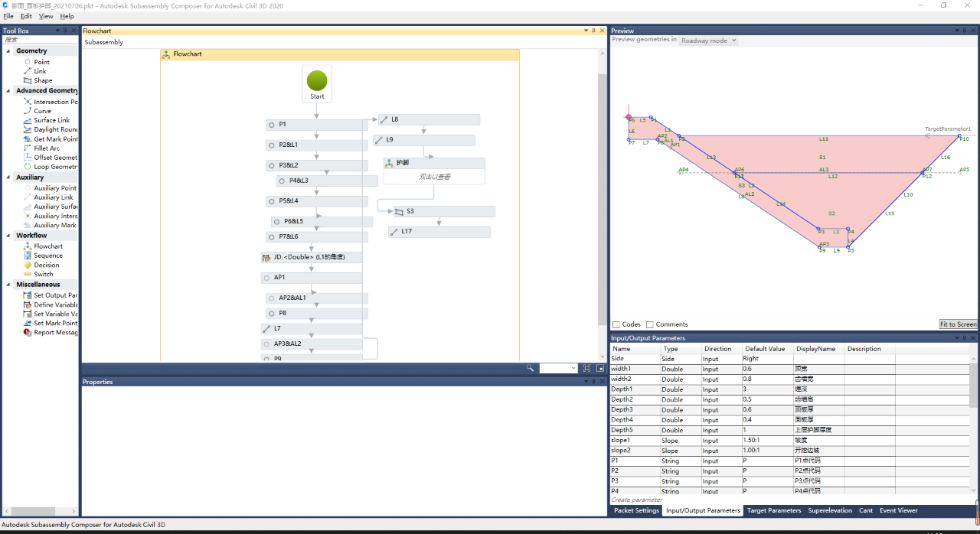
Task: Click the Tool Box search field
Action: click(40, 40)
